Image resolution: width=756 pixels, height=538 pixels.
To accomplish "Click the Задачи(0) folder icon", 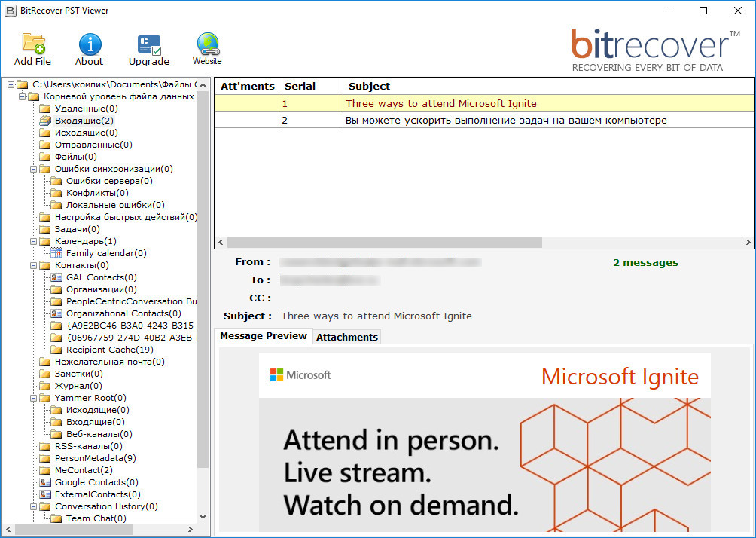I will pos(45,229).
